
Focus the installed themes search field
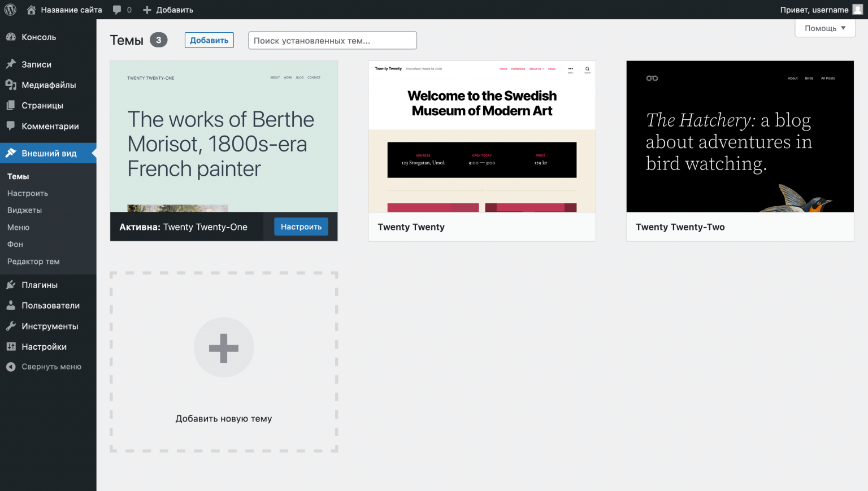coord(332,40)
